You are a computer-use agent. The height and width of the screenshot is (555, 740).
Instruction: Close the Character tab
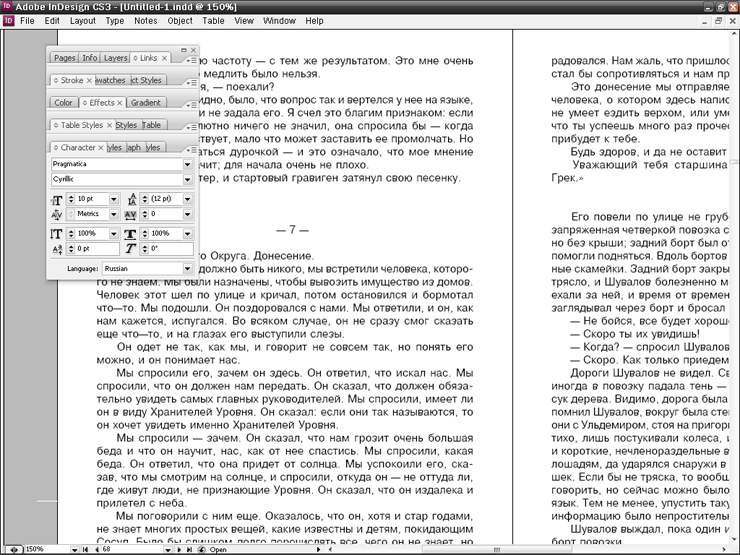[101, 148]
